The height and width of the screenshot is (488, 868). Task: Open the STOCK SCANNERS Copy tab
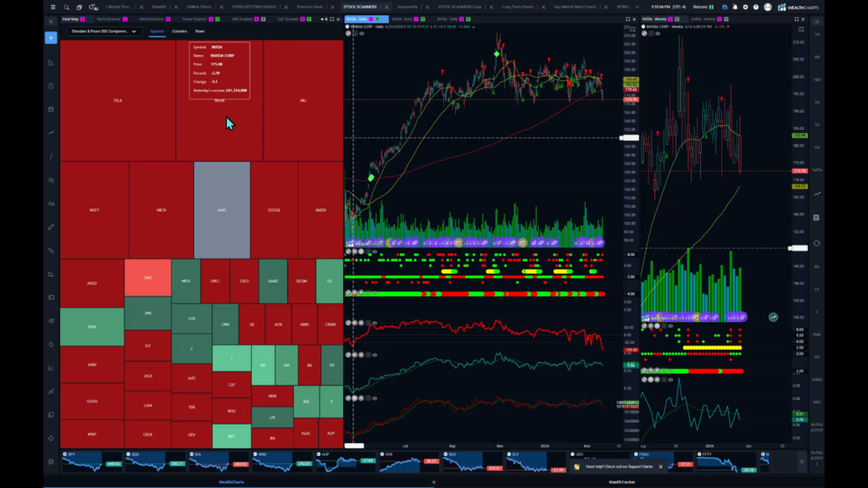(462, 5)
